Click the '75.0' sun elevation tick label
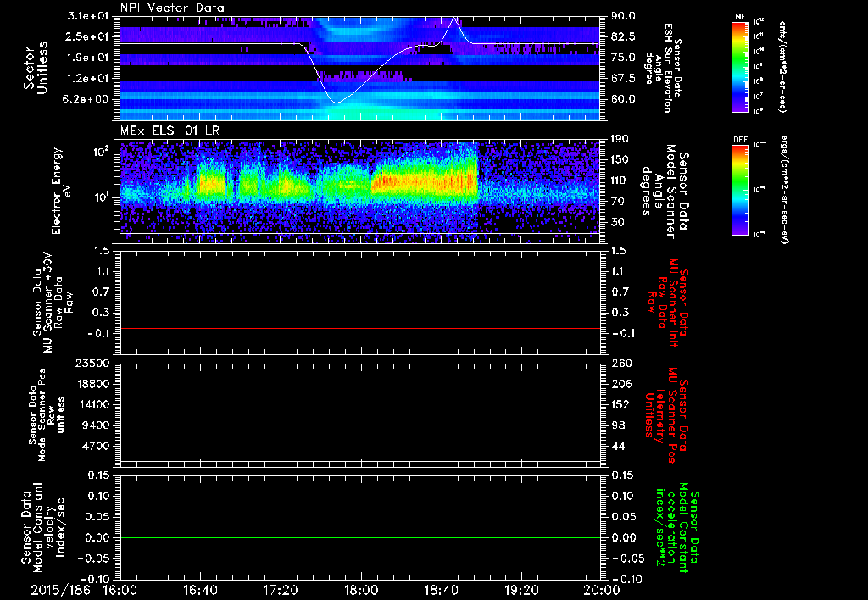868x600 pixels. (623, 58)
